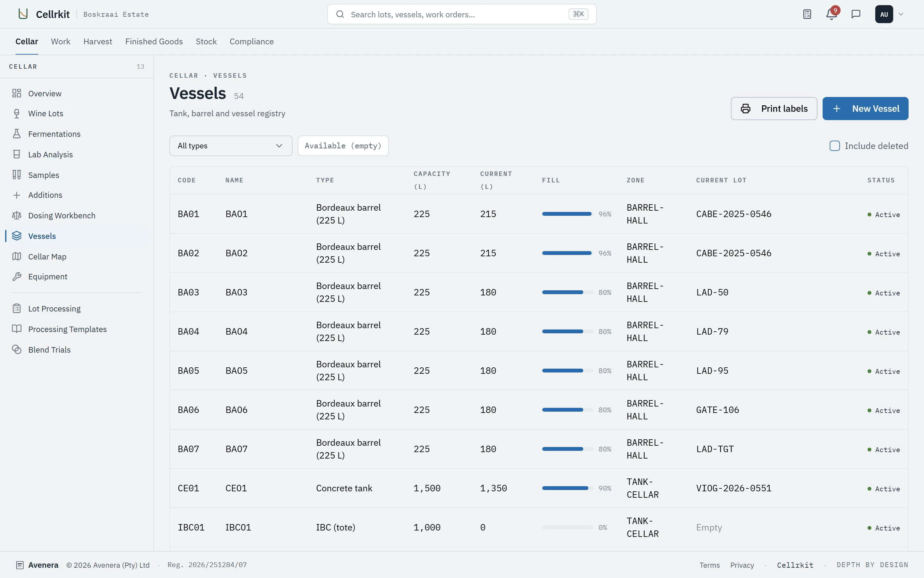Click the AU user avatar
The image size is (924, 578).
(x=884, y=14)
